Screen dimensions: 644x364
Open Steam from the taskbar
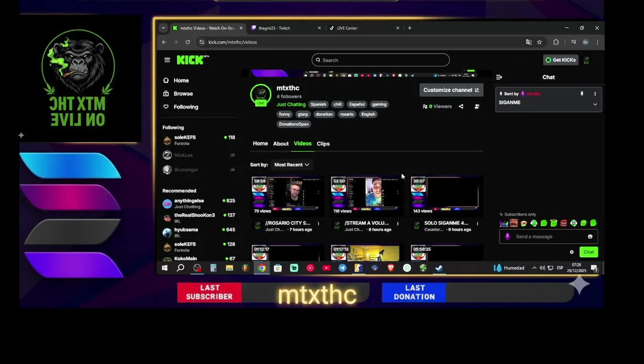(439, 268)
